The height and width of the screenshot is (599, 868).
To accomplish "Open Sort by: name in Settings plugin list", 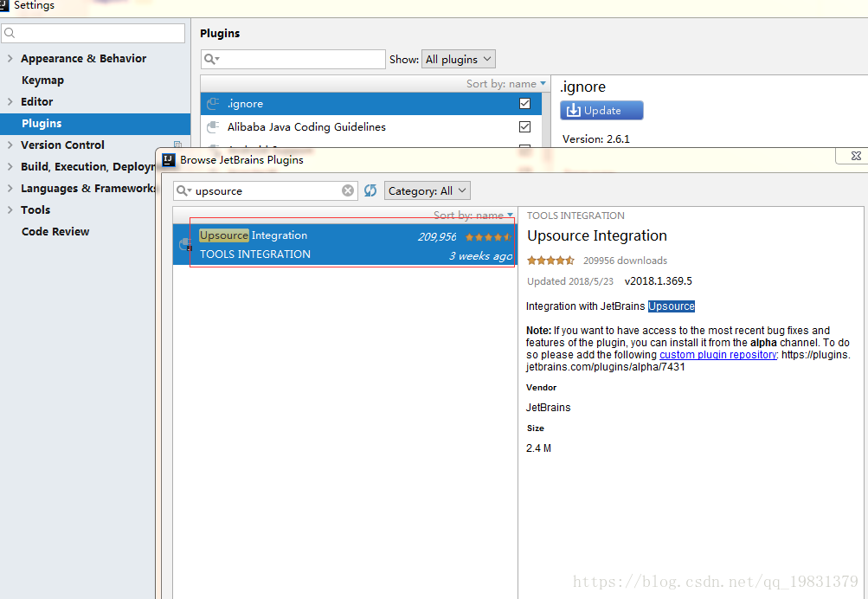I will point(506,84).
